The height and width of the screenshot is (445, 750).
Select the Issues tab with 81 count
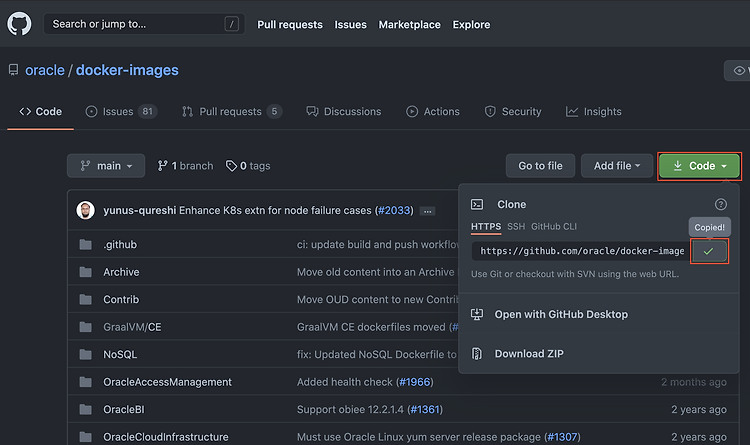pos(121,111)
